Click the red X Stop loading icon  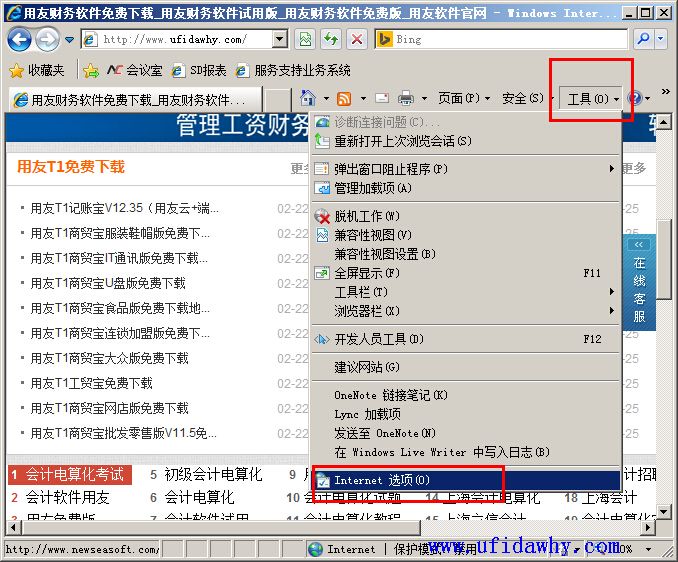point(357,40)
